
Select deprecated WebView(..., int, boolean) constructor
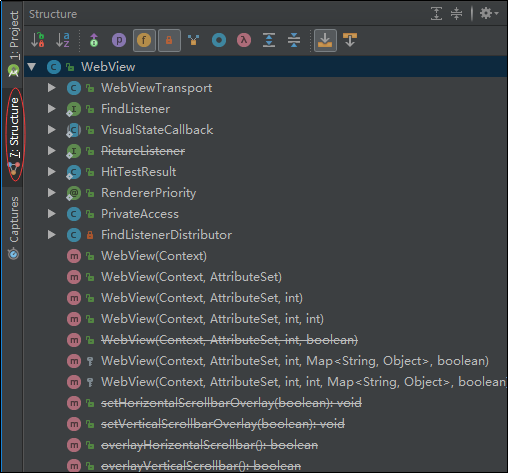click(229, 340)
